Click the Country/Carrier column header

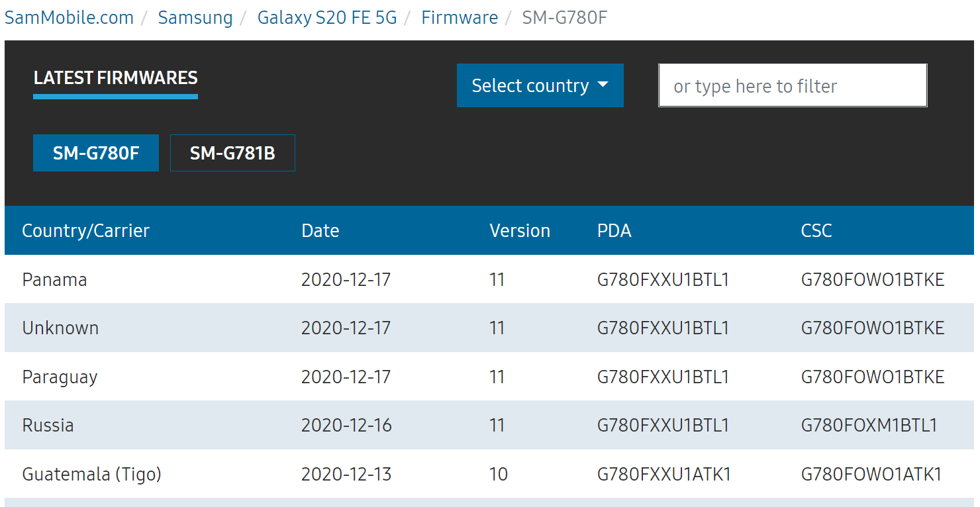coord(86,230)
